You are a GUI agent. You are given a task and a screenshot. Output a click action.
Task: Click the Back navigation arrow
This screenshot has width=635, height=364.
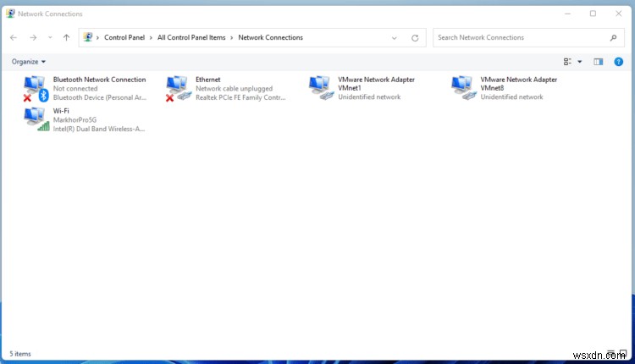click(14, 38)
